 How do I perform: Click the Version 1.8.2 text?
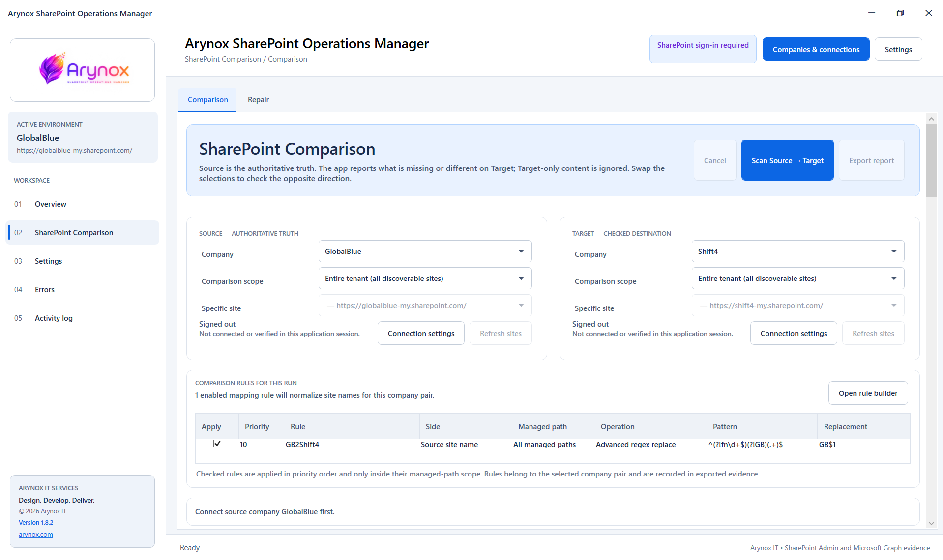tap(36, 523)
